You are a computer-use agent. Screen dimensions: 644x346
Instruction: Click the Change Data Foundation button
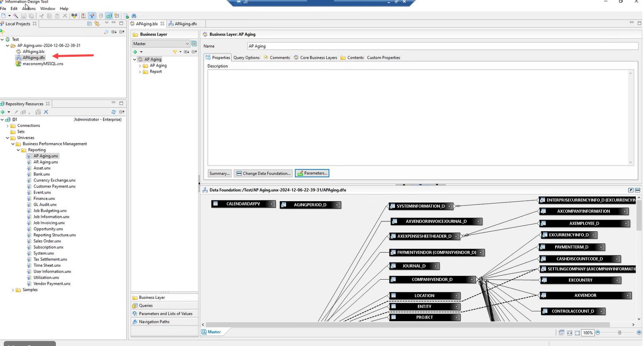[x=263, y=173]
